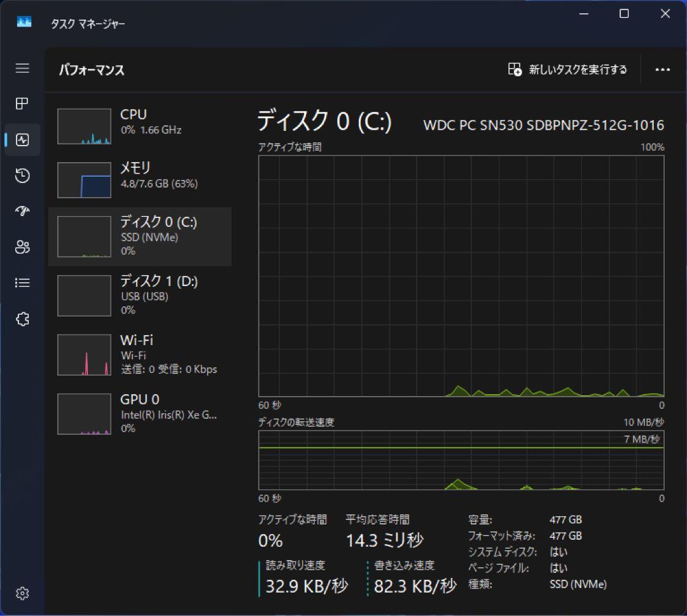Open the Details view icon
Viewport: 687px width, 616px height.
tap(22, 283)
